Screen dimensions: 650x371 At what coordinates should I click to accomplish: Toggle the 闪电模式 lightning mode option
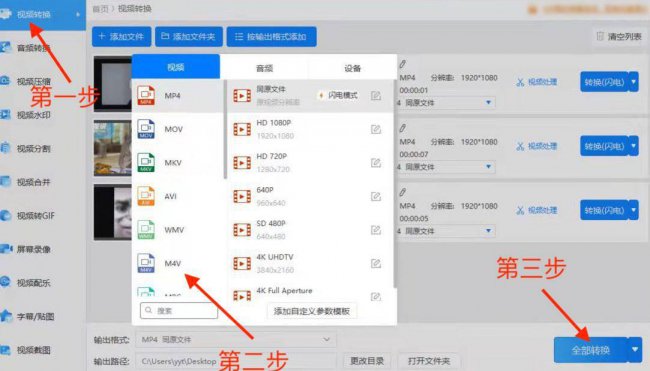[338, 95]
